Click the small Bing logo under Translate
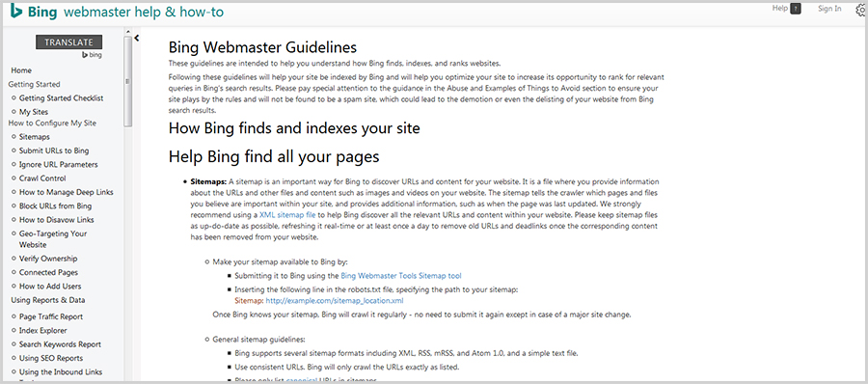Screen dimensions: 868x384 [x=92, y=55]
